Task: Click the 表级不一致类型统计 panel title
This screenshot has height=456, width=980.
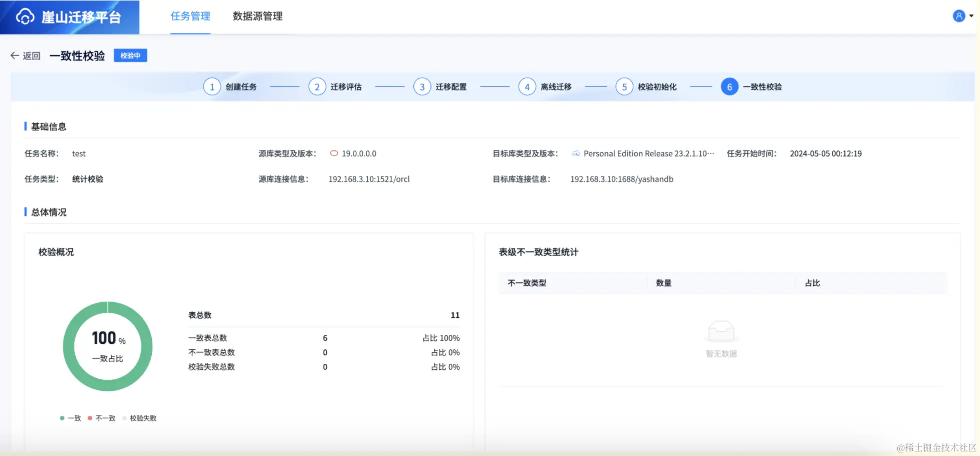Action: pyautogui.click(x=539, y=252)
